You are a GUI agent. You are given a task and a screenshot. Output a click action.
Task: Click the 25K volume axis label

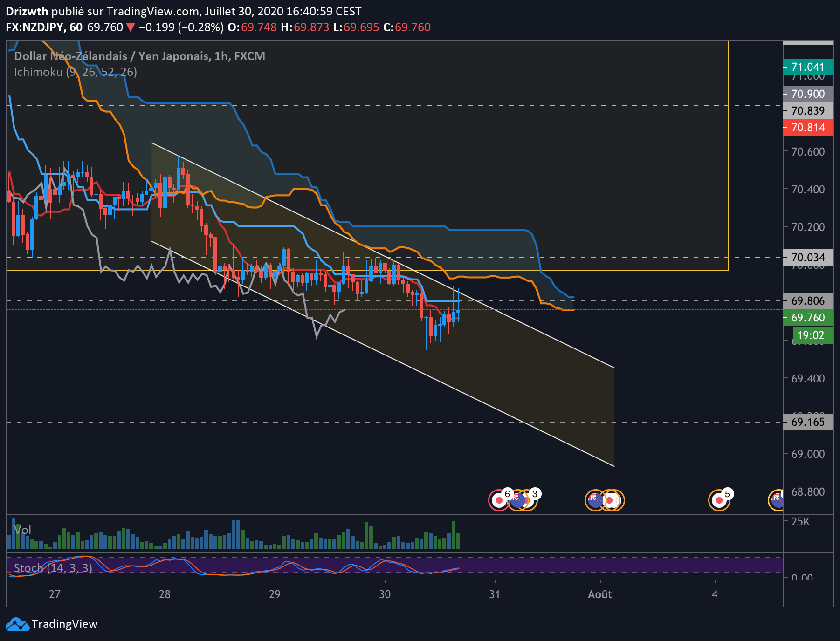pyautogui.click(x=800, y=522)
